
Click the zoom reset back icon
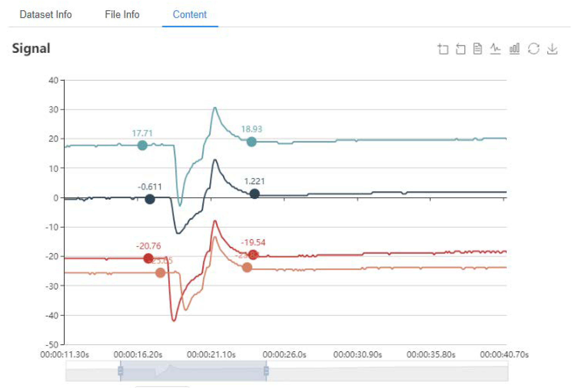tap(460, 49)
